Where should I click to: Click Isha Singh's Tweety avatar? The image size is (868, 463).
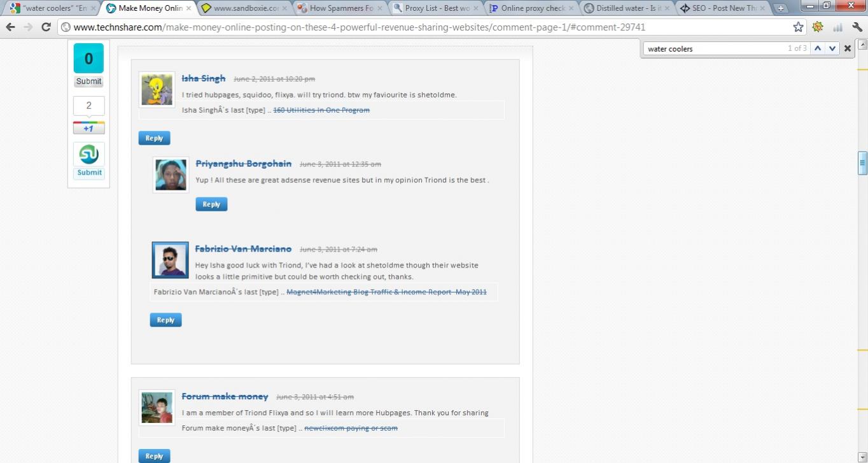(x=157, y=89)
